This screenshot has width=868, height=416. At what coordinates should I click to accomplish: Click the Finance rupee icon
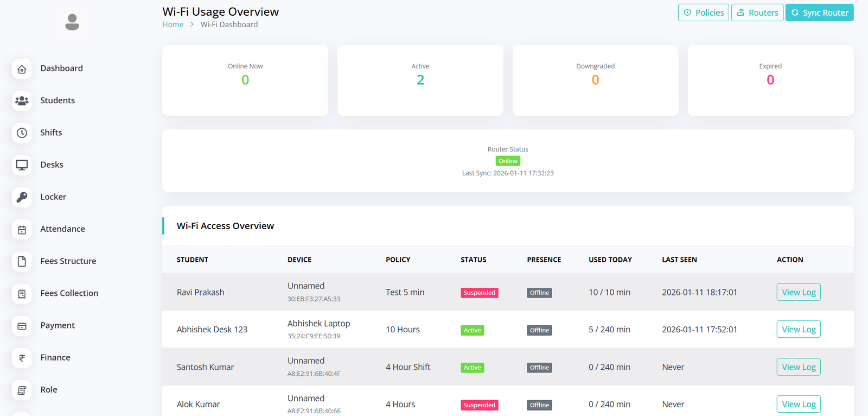click(22, 358)
